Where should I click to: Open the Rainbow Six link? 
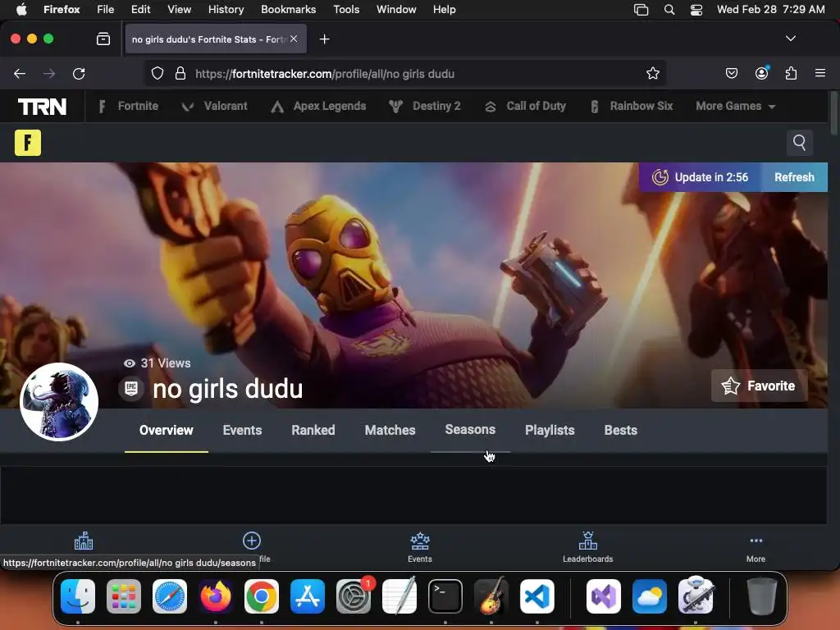pos(631,106)
